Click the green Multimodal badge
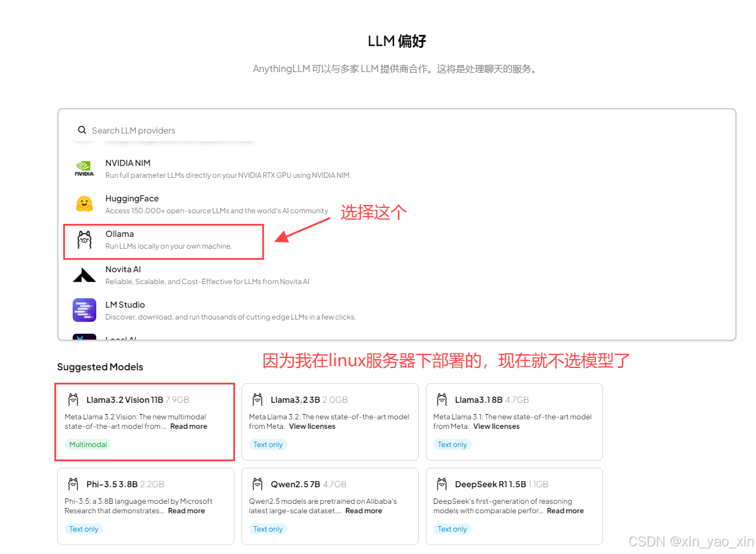The height and width of the screenshot is (554, 756). pyautogui.click(x=88, y=445)
